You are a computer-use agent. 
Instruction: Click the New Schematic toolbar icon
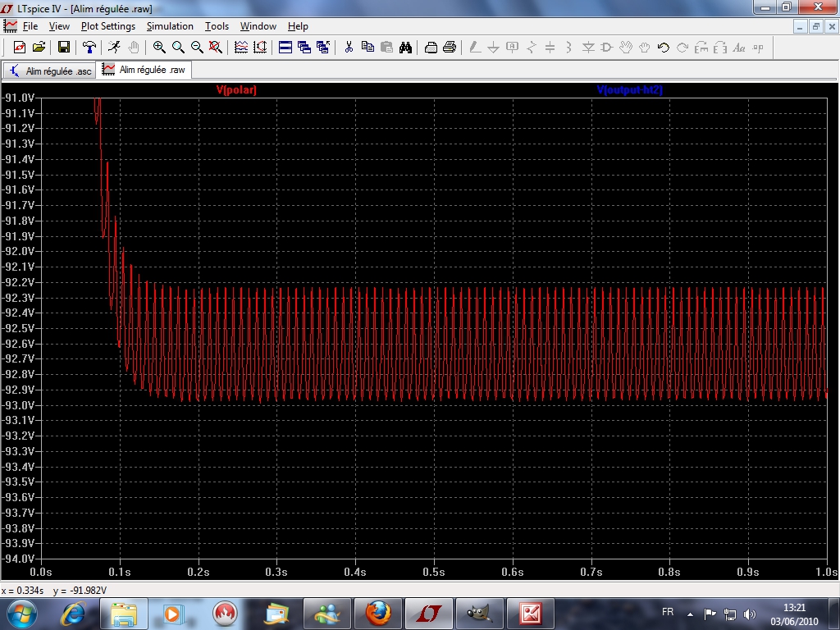pyautogui.click(x=20, y=47)
